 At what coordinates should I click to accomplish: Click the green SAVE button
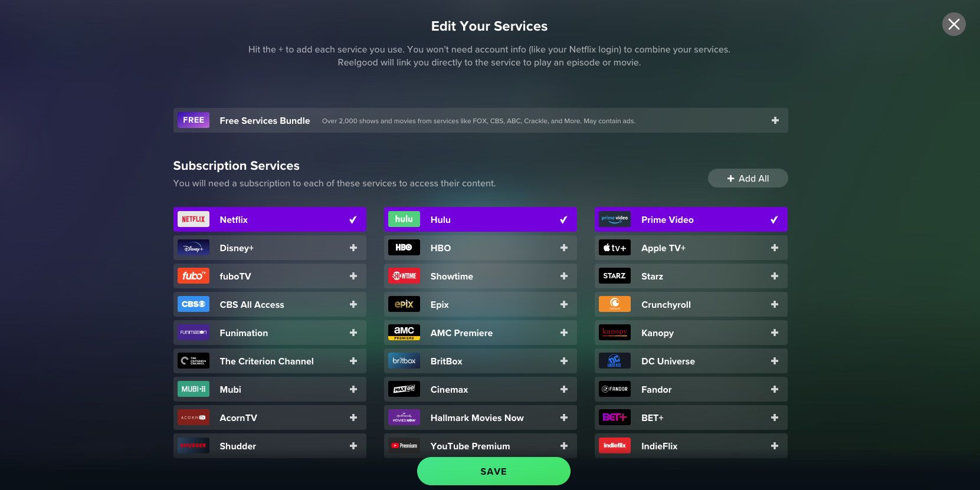[x=494, y=471]
